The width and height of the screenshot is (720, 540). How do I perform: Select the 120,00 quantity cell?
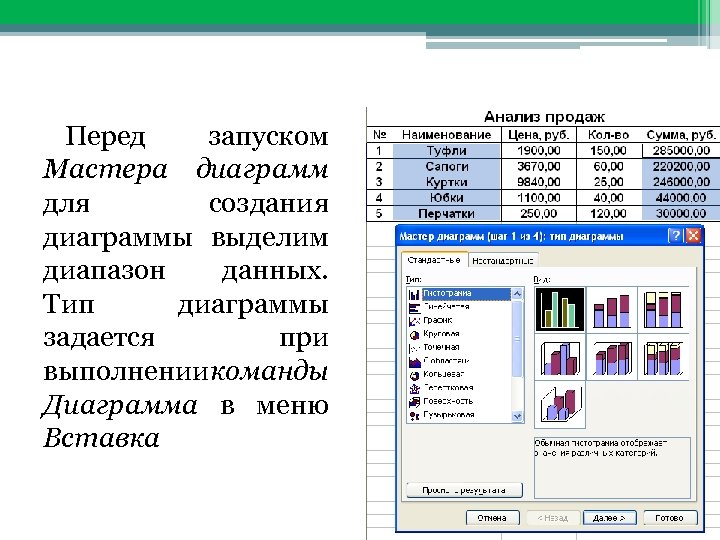click(x=608, y=213)
